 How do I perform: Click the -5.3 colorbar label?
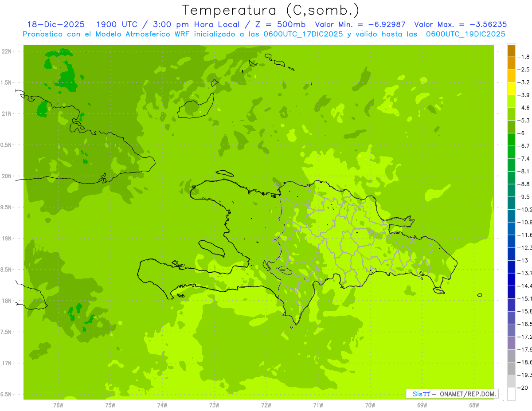click(524, 121)
